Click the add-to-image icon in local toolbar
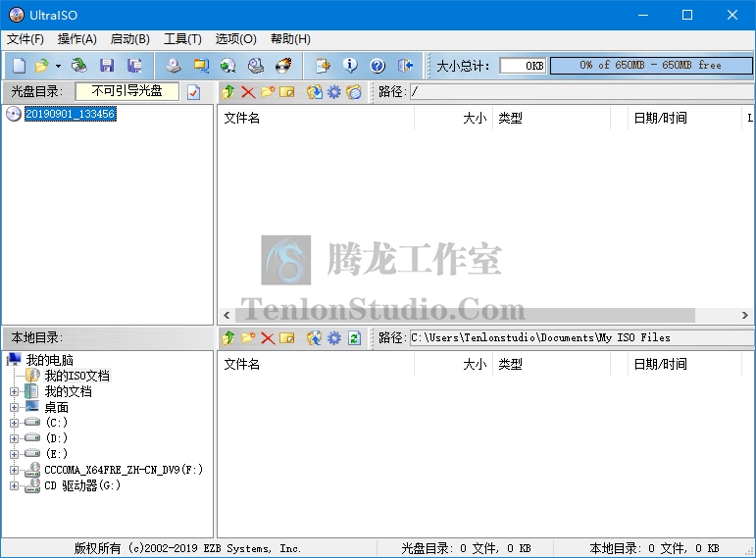This screenshot has width=756, height=558. tap(315, 338)
